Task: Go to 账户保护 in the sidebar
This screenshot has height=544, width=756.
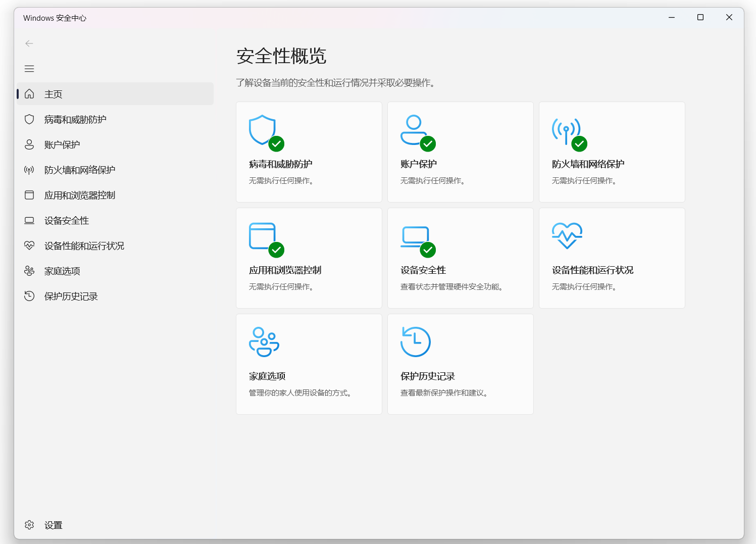Action: click(115, 144)
